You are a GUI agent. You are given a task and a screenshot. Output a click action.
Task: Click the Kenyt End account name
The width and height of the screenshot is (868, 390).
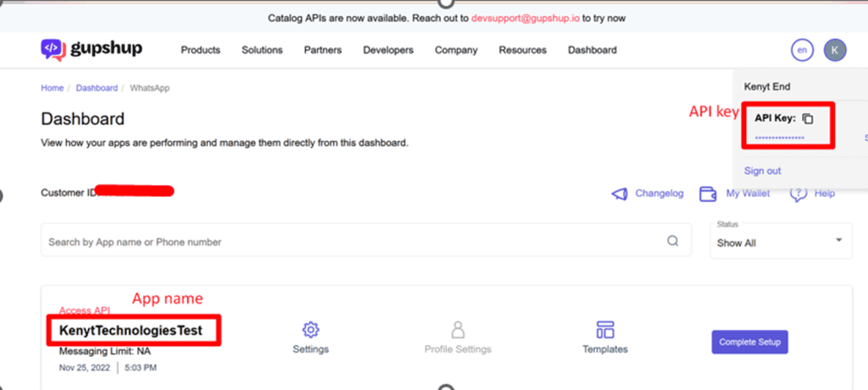(766, 87)
